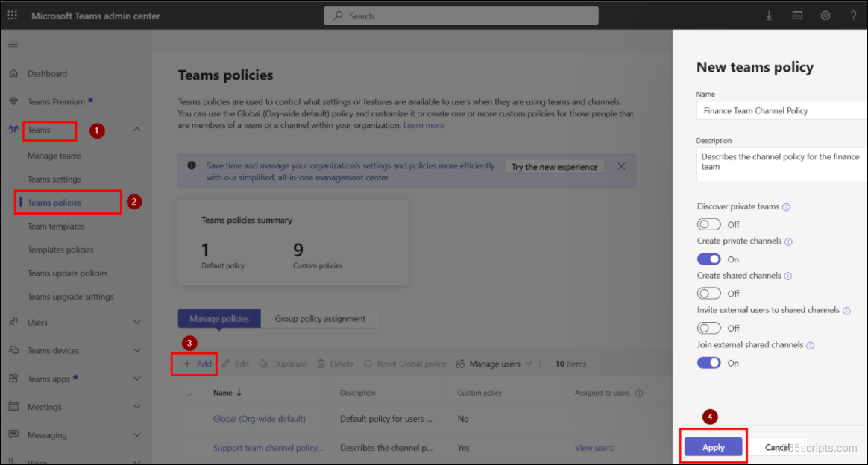868x465 pixels.
Task: Open Templates policies in sidebar
Action: point(60,250)
